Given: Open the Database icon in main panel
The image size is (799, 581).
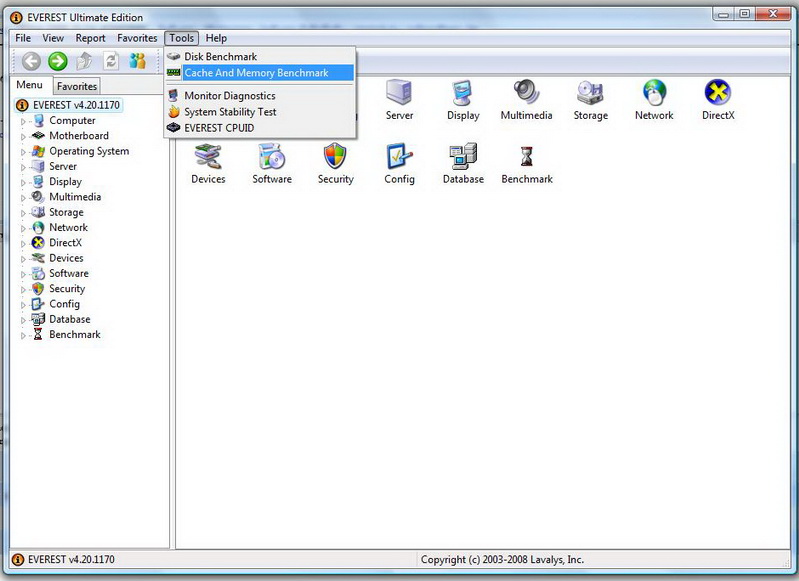Looking at the screenshot, I should [463, 157].
